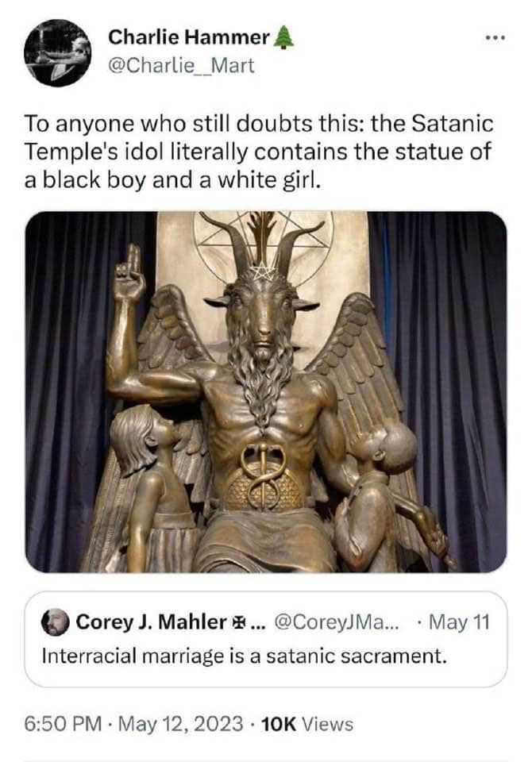Open Corey J. Mahler's small avatar
This screenshot has height=762, width=532.
[55, 622]
